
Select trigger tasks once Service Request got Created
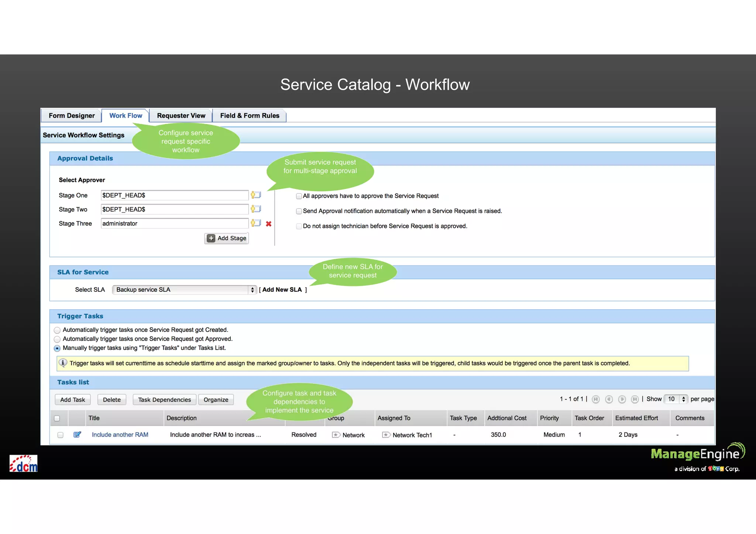(57, 330)
